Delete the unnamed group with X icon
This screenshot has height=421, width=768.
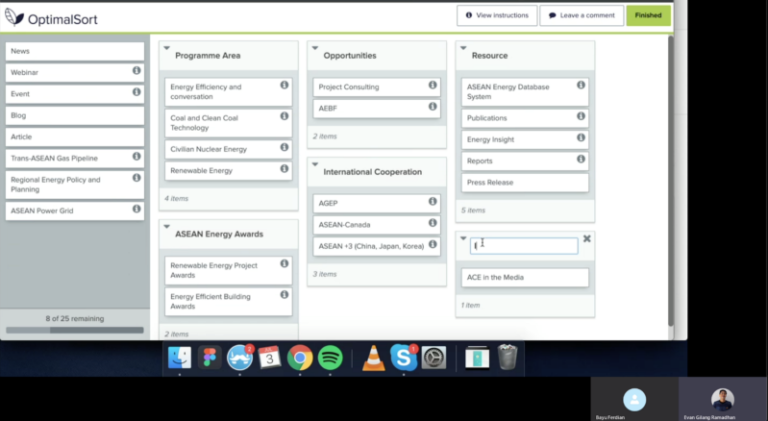coord(587,239)
